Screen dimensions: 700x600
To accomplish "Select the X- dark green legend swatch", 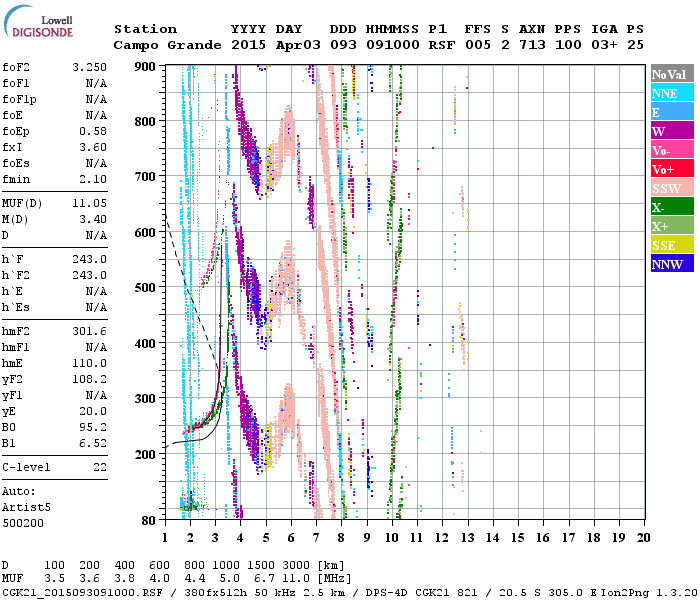I will pos(672,207).
